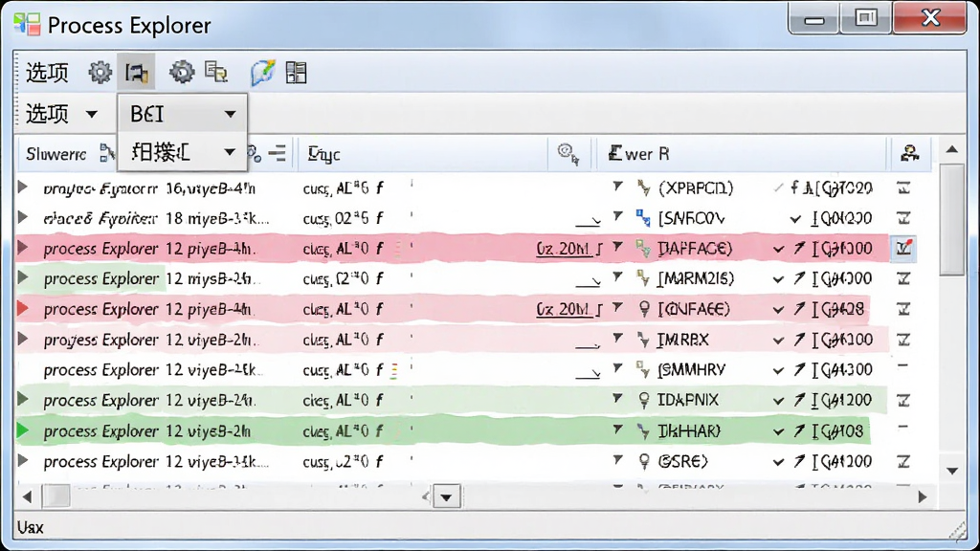Expand the row containing IMRRX

(x=23, y=339)
